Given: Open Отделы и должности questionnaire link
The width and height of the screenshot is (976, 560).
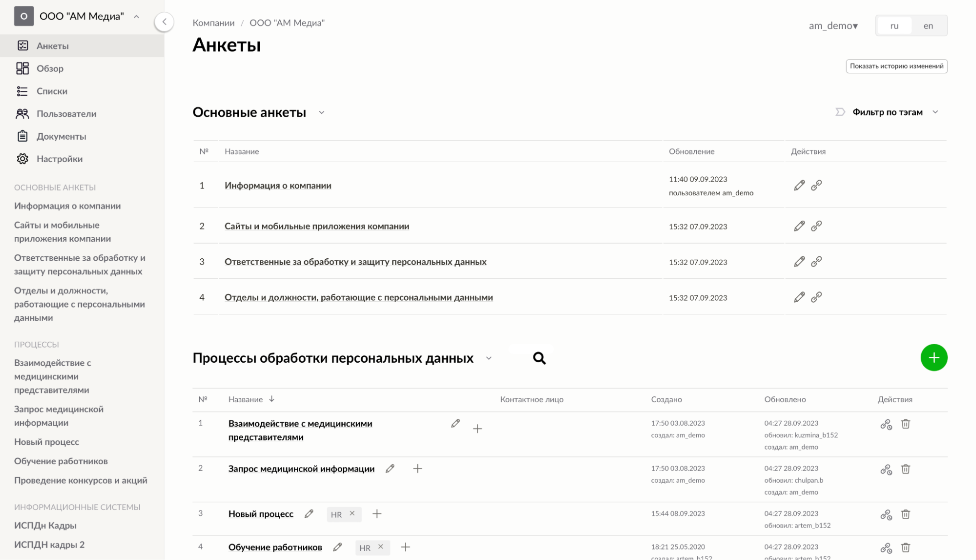Looking at the screenshot, I should [x=358, y=297].
